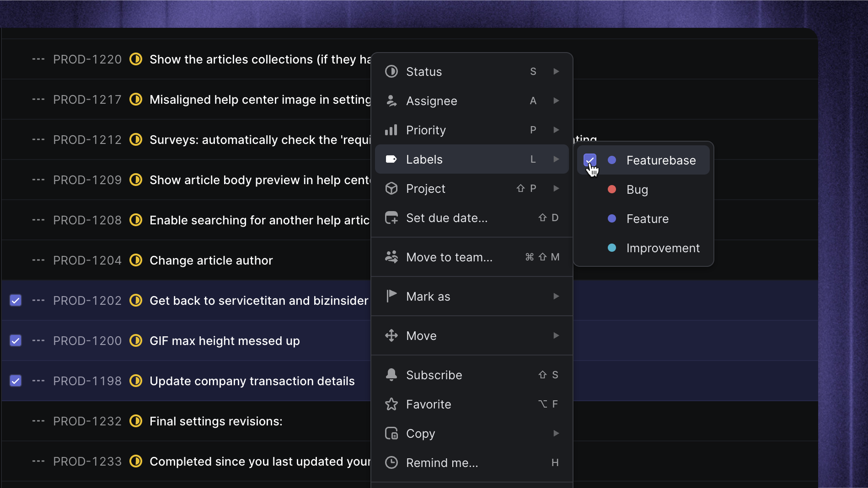Click status icon of PROD-1212
The width and height of the screenshot is (868, 488).
coord(136,140)
